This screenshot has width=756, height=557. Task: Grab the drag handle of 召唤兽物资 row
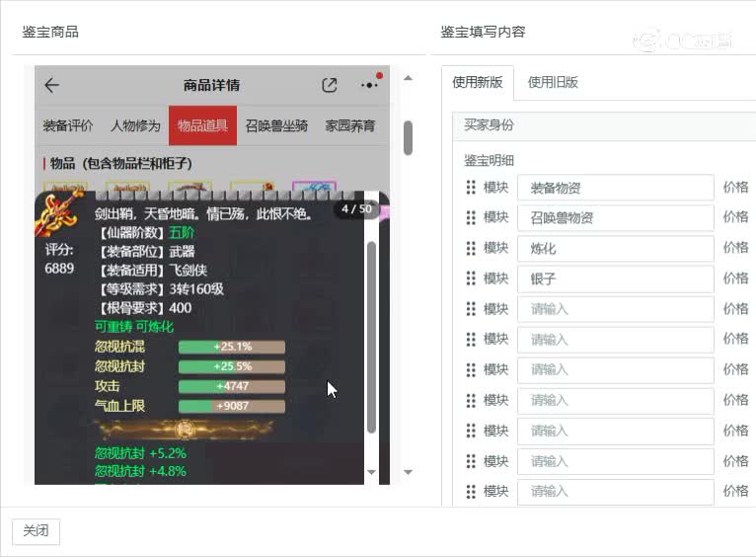[471, 217]
